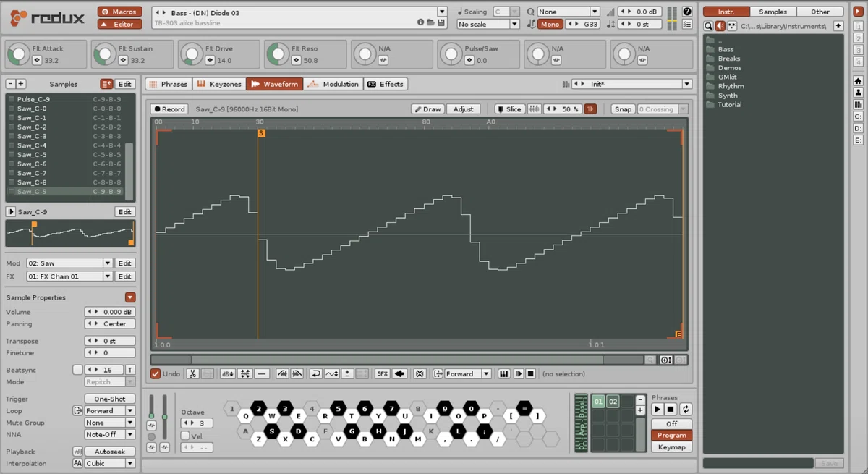Go to parent directory arrow in browser
The image size is (868, 474).
(x=838, y=26)
